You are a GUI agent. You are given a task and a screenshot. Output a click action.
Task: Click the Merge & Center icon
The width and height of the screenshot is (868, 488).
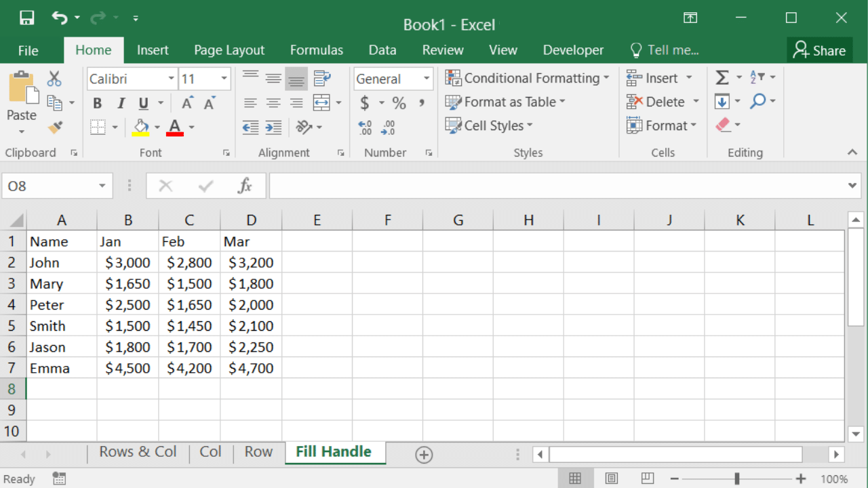tap(321, 103)
